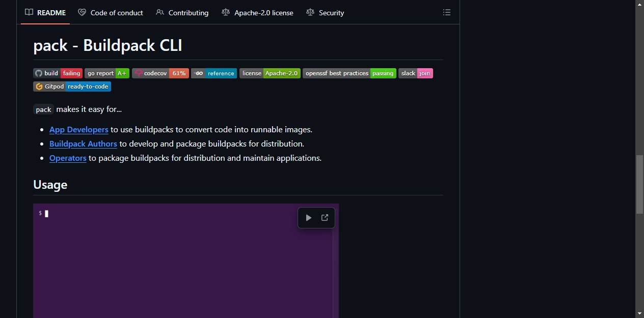Click the slack join badge
Screen dimensions: 644x318
click(x=416, y=73)
